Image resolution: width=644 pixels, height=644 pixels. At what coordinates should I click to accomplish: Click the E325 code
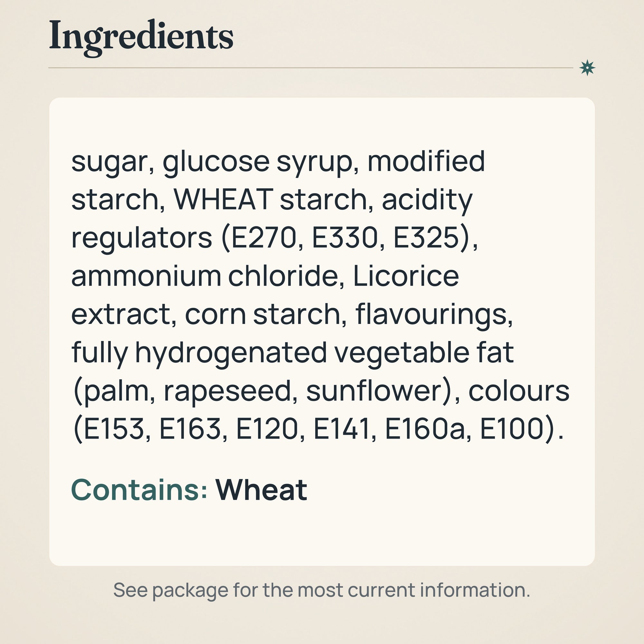(426, 238)
